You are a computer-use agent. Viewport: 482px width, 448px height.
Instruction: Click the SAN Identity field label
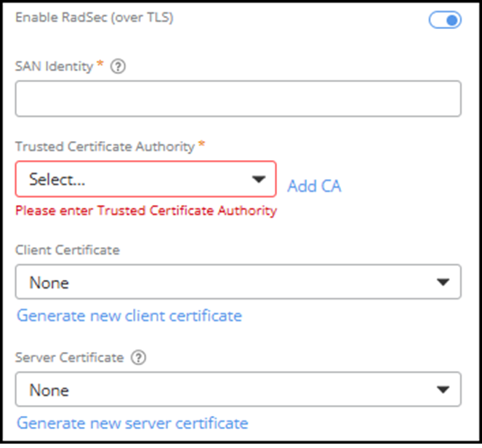54,66
